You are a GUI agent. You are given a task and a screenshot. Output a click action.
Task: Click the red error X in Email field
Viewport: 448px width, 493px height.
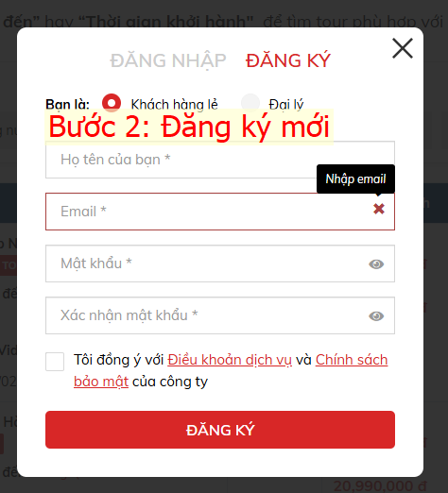[x=379, y=209]
